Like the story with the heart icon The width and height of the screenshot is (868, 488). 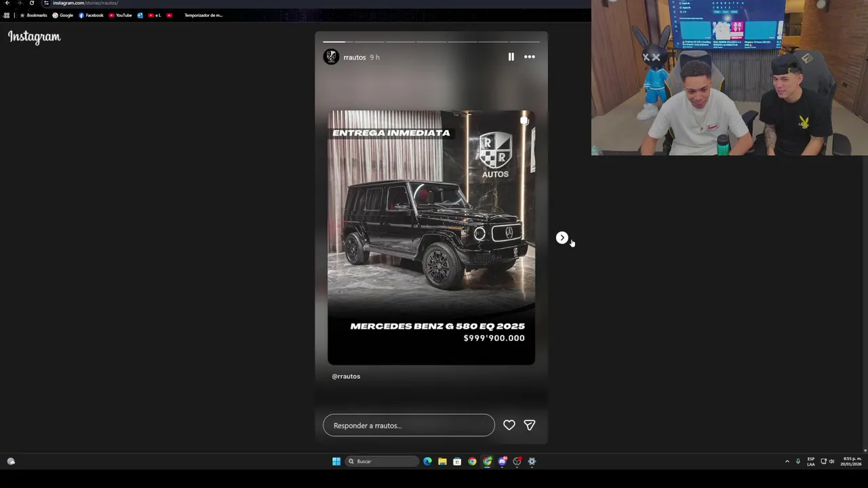[509, 425]
